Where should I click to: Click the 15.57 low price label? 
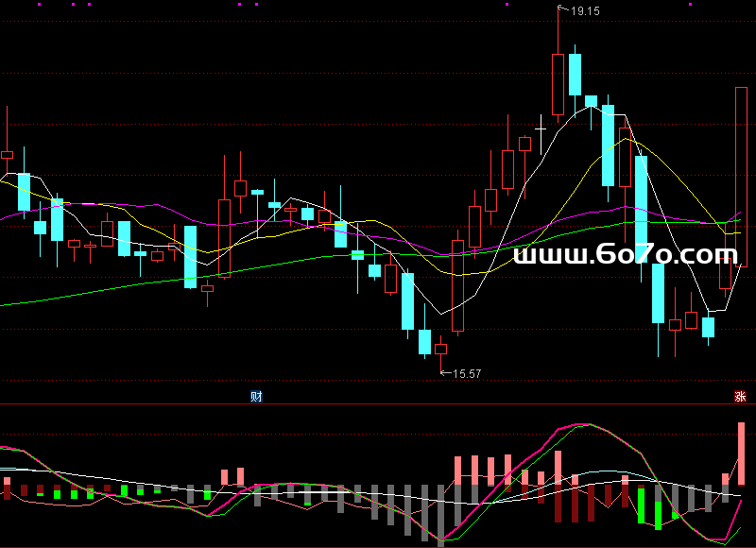pos(467,374)
